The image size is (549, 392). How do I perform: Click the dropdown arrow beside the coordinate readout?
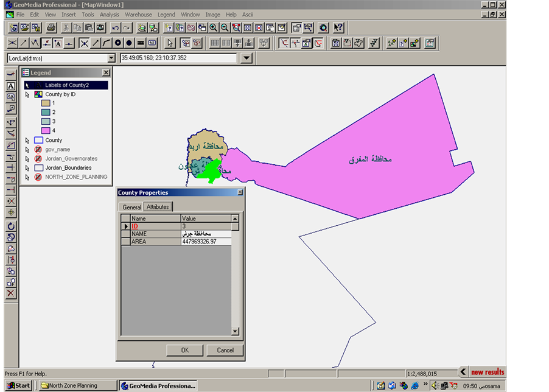coord(246,58)
